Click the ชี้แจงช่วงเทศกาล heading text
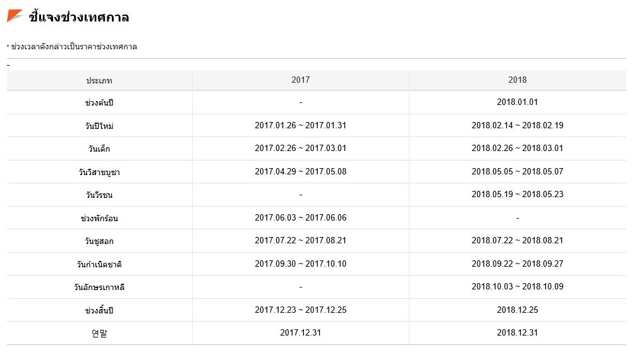642x364 pixels. pos(79,17)
